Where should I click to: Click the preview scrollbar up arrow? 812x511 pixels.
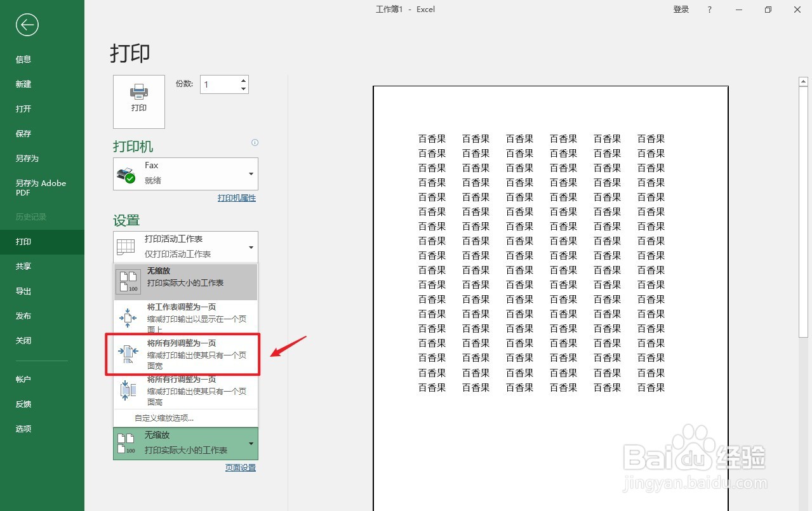click(802, 81)
